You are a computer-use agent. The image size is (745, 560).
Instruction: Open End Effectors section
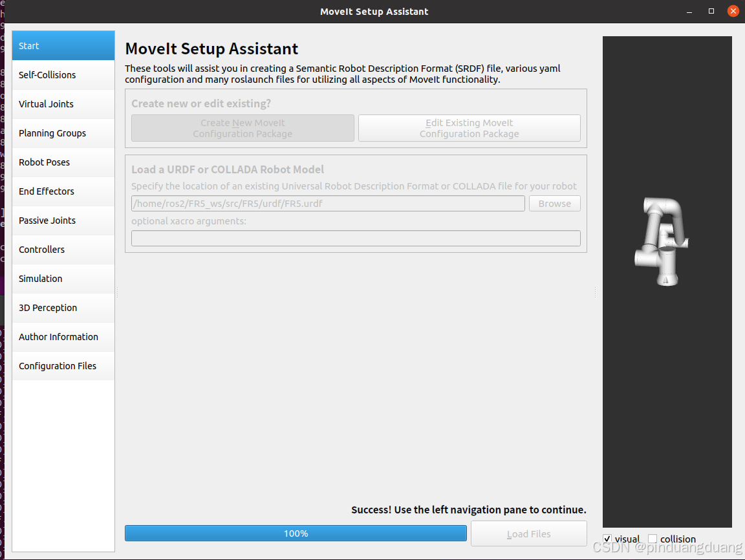click(x=63, y=191)
